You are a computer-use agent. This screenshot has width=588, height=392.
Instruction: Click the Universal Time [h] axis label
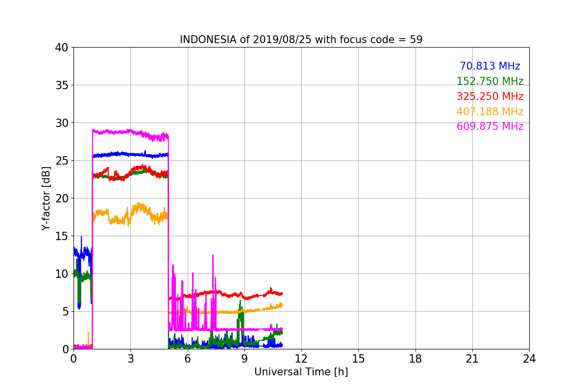click(x=301, y=372)
